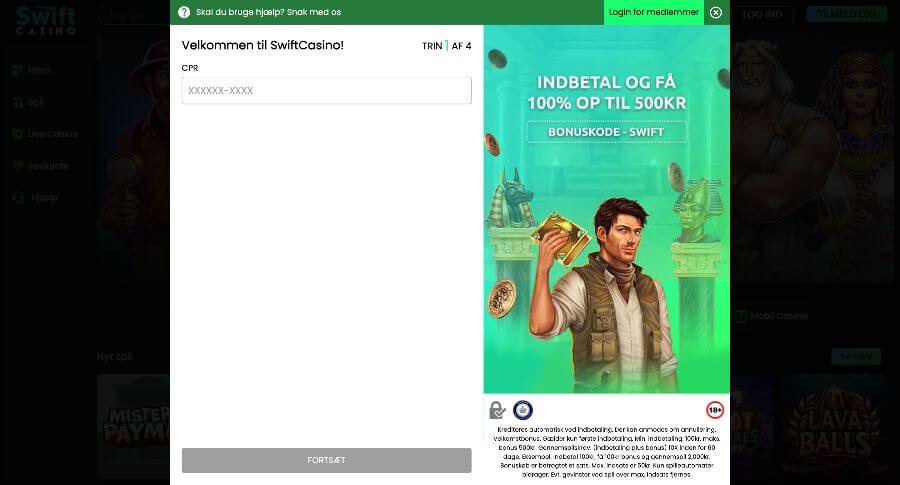Click the Bonuskode - Swift banner box
The image size is (900, 485).
607,132
